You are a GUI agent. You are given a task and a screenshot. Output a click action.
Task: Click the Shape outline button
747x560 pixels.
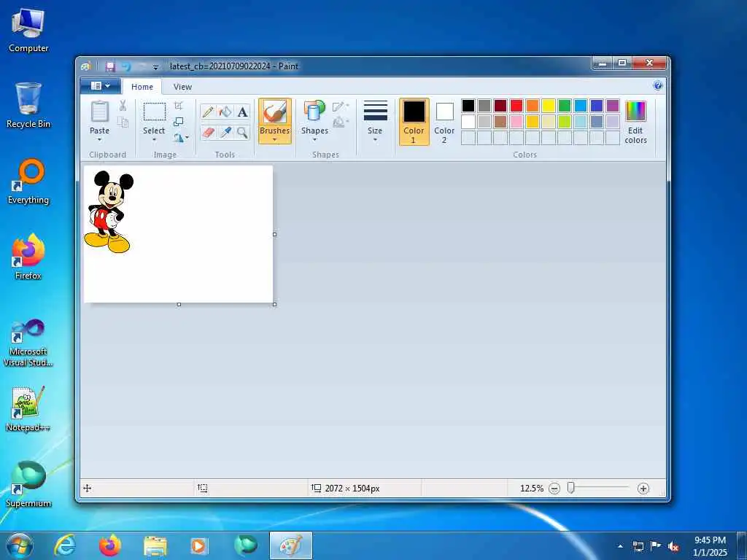(340, 106)
